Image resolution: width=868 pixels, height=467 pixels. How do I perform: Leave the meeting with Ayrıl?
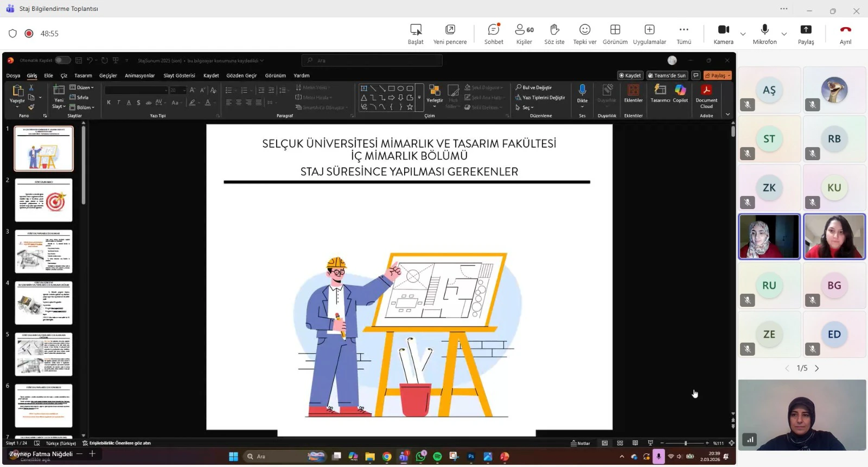(x=845, y=30)
